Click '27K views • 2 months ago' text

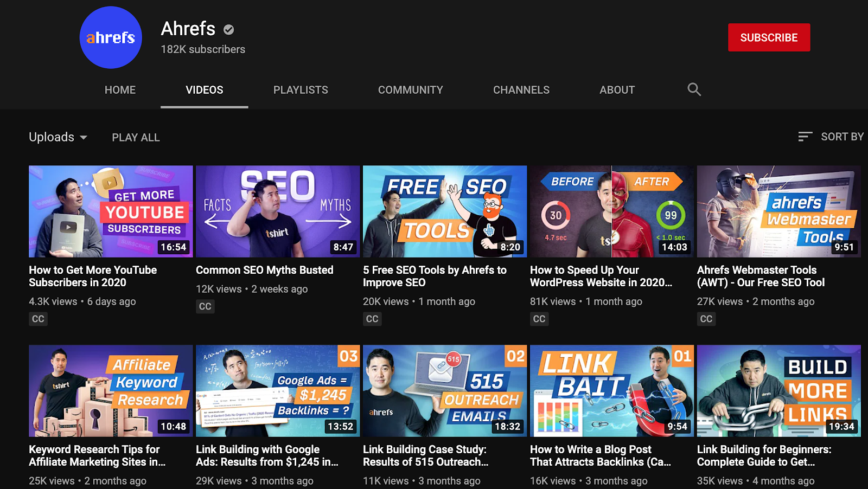click(x=756, y=301)
